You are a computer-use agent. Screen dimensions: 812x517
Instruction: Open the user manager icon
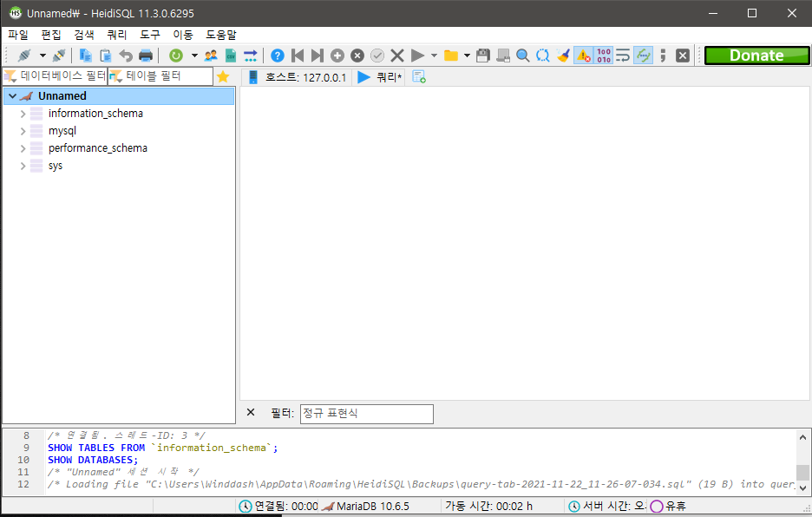211,56
